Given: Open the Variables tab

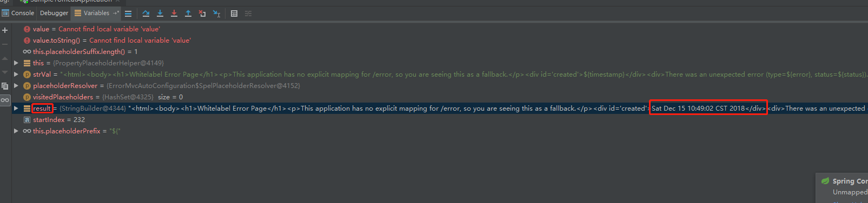Looking at the screenshot, I should (x=92, y=13).
